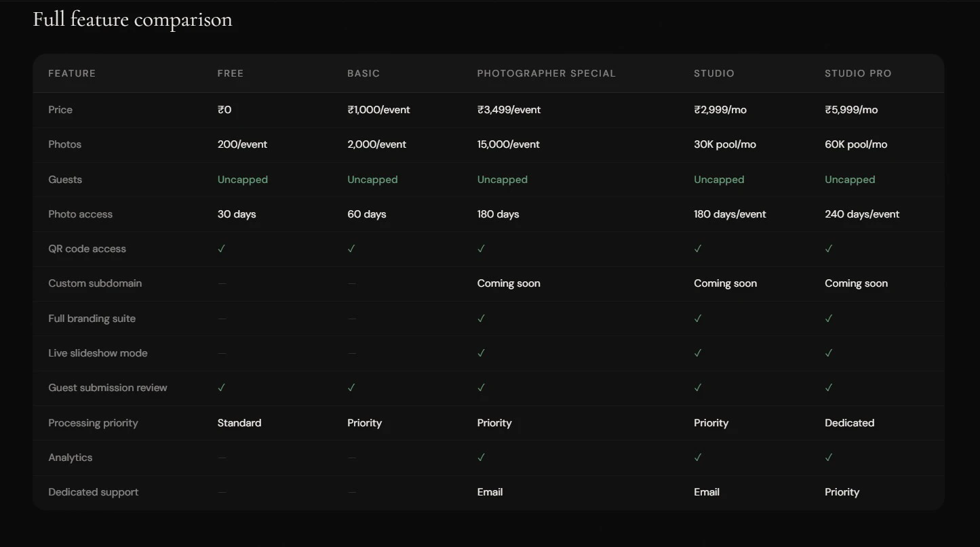Click the QR code access checkmark under Studio Pro
980x547 pixels.
coord(829,249)
